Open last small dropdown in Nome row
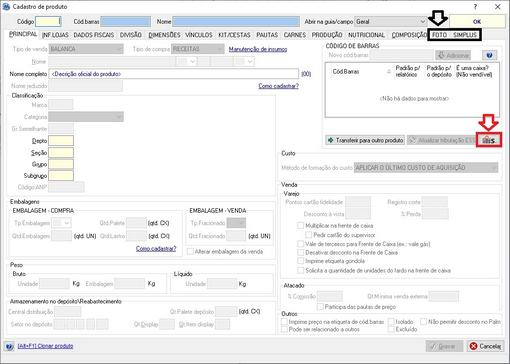Viewport: 510px width, 364px height. 244,62
